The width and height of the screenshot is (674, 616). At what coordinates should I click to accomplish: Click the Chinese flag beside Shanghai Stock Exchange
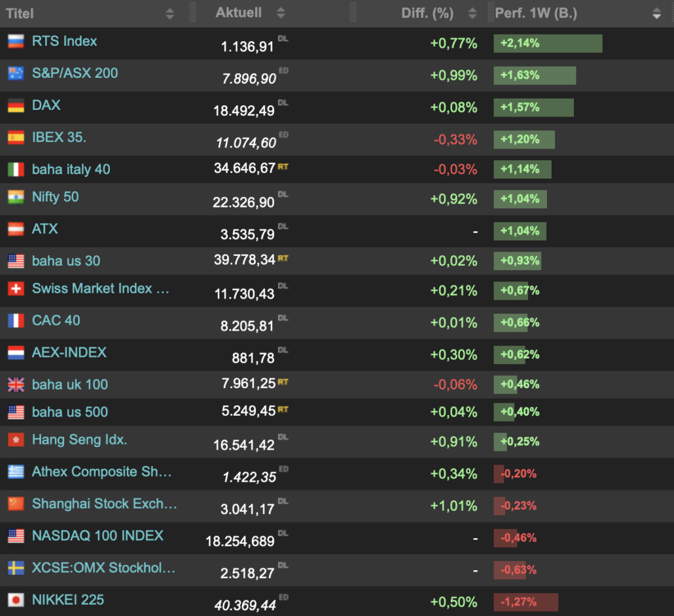click(16, 504)
